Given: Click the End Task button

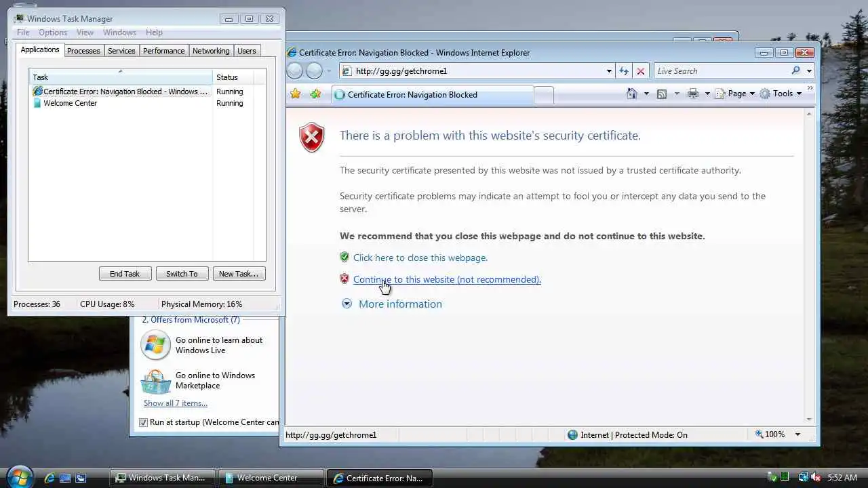Looking at the screenshot, I should tap(125, 274).
